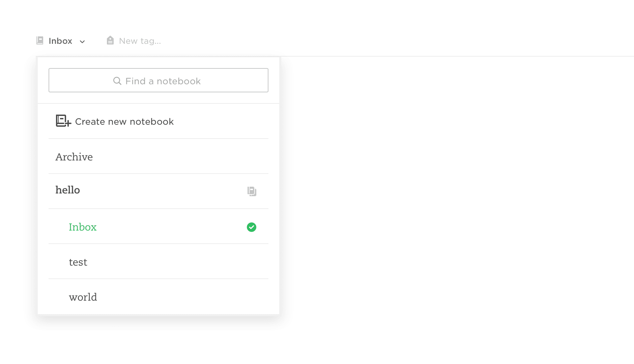Select the green Inbox notebook entry
The image size is (634, 364).
[x=83, y=227]
